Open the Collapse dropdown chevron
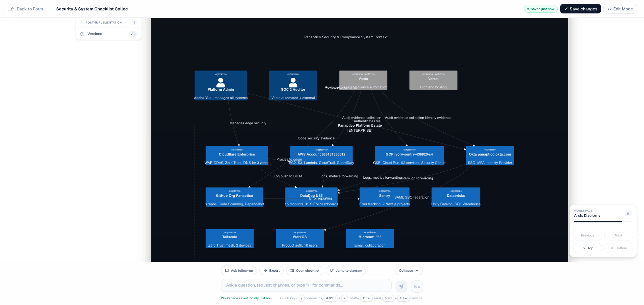 pyautogui.click(x=417, y=270)
